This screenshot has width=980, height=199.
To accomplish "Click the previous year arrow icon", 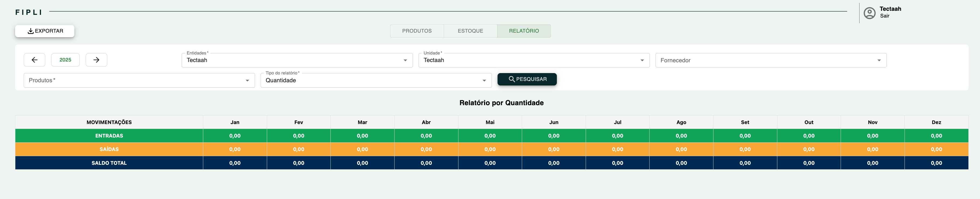I will coord(34,60).
